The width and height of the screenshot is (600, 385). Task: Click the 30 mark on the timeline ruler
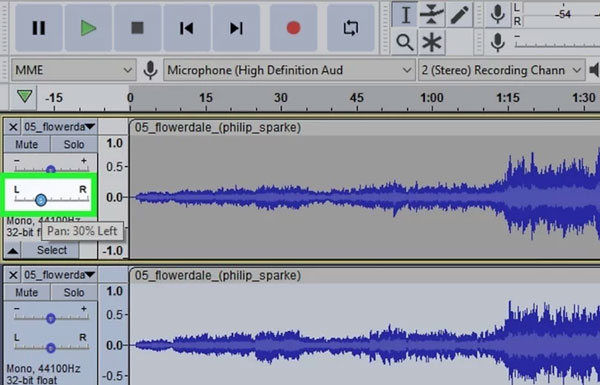pyautogui.click(x=280, y=98)
